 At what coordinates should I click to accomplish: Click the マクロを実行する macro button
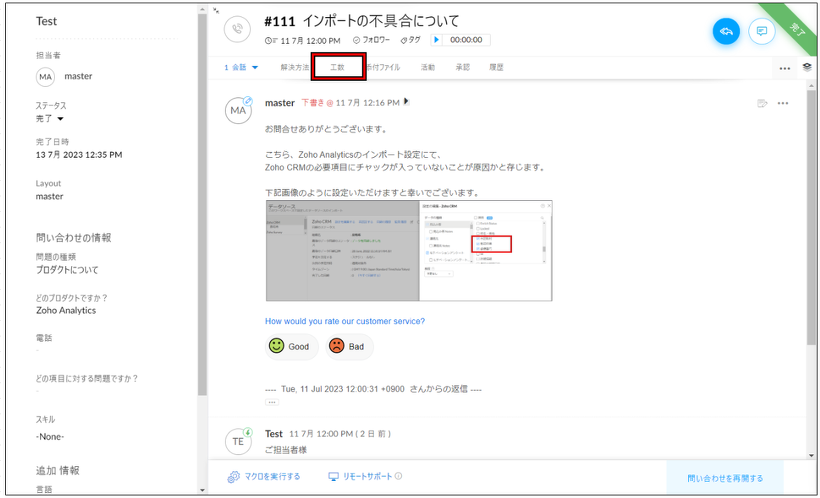click(x=264, y=477)
